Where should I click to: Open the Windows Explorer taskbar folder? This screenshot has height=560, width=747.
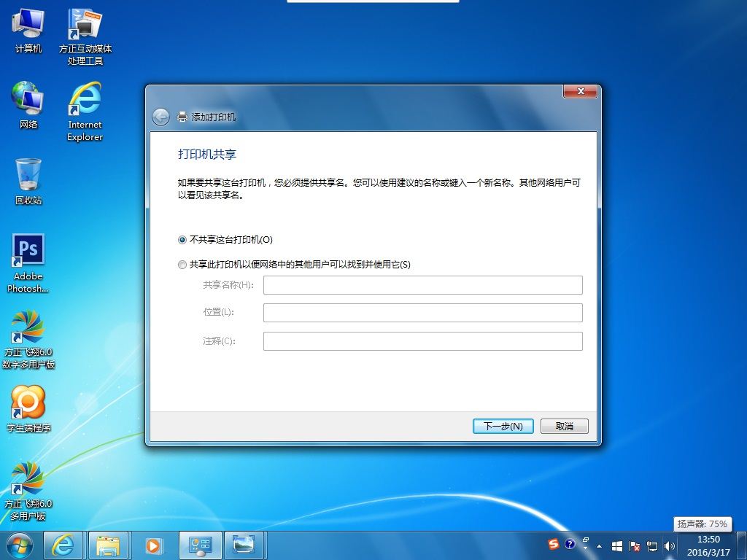pos(108,545)
